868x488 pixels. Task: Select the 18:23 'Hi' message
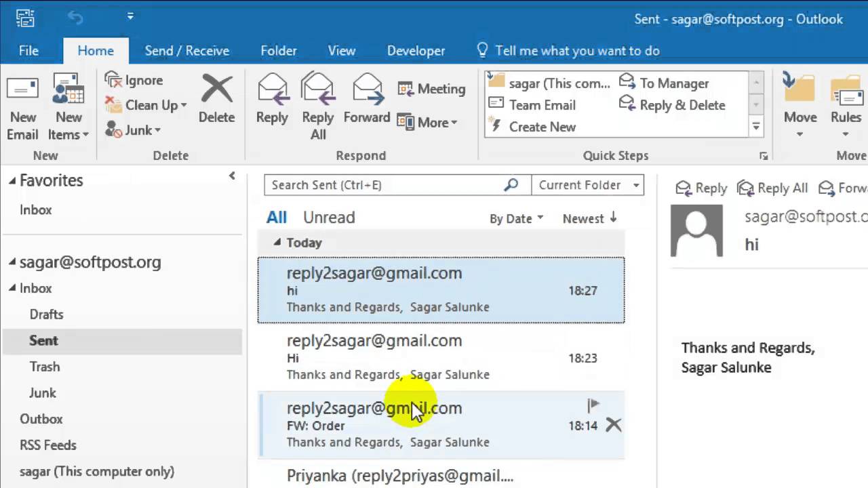[441, 357]
